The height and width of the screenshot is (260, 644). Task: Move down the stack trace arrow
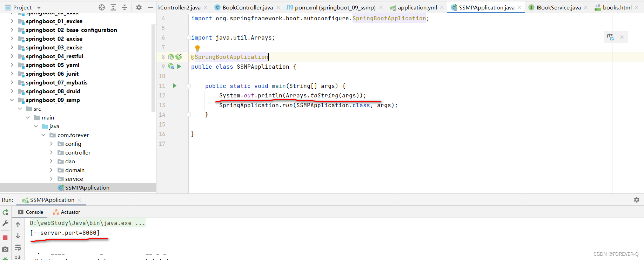pyautogui.click(x=18, y=236)
